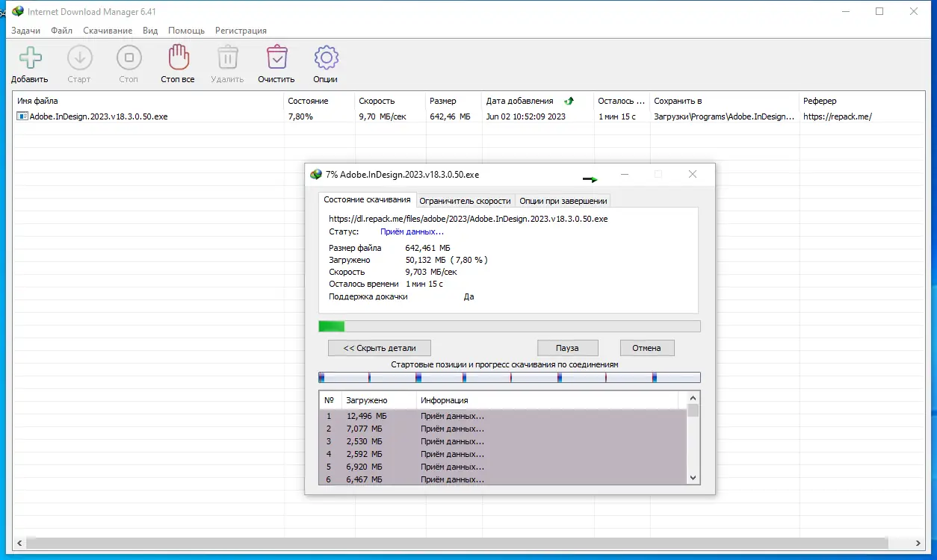Viewport: 937px width, 560px height.
Task: Click Осталось column header
Action: [x=622, y=101]
